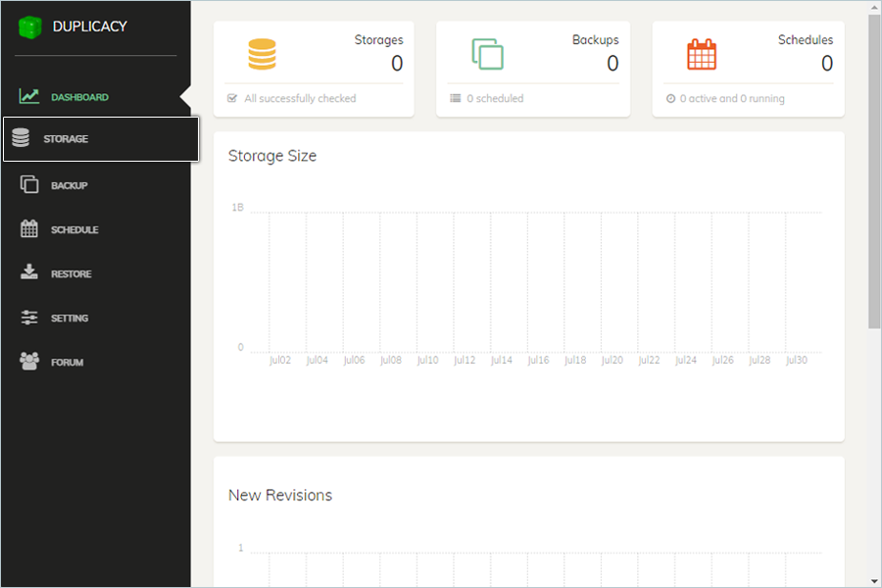Click the Setting sliders icon in sidebar
The height and width of the screenshot is (588, 882).
click(29, 318)
